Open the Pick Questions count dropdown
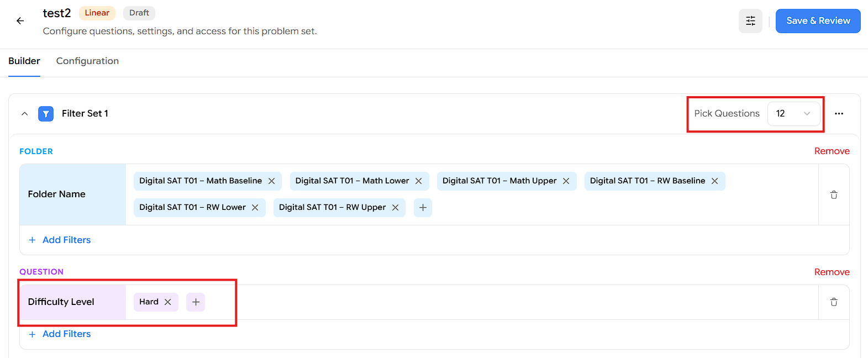 click(x=793, y=113)
